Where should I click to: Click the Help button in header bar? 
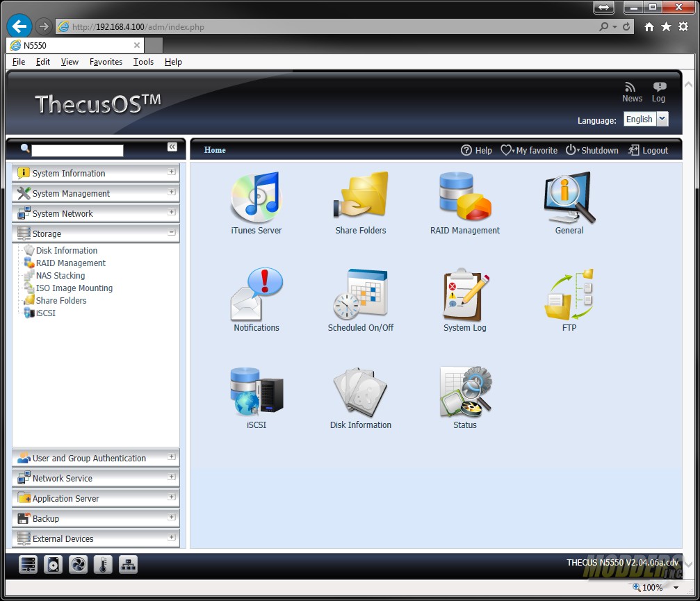click(476, 150)
